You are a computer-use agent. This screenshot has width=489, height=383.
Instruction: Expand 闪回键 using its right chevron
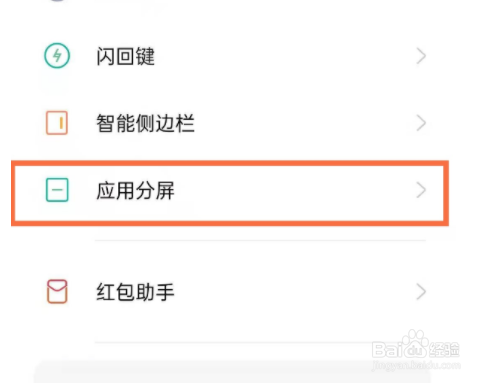[421, 56]
